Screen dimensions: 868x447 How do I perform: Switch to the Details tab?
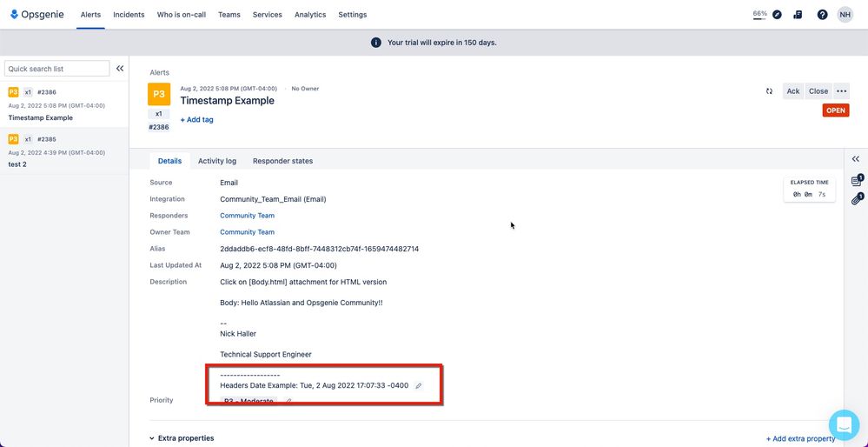(170, 161)
